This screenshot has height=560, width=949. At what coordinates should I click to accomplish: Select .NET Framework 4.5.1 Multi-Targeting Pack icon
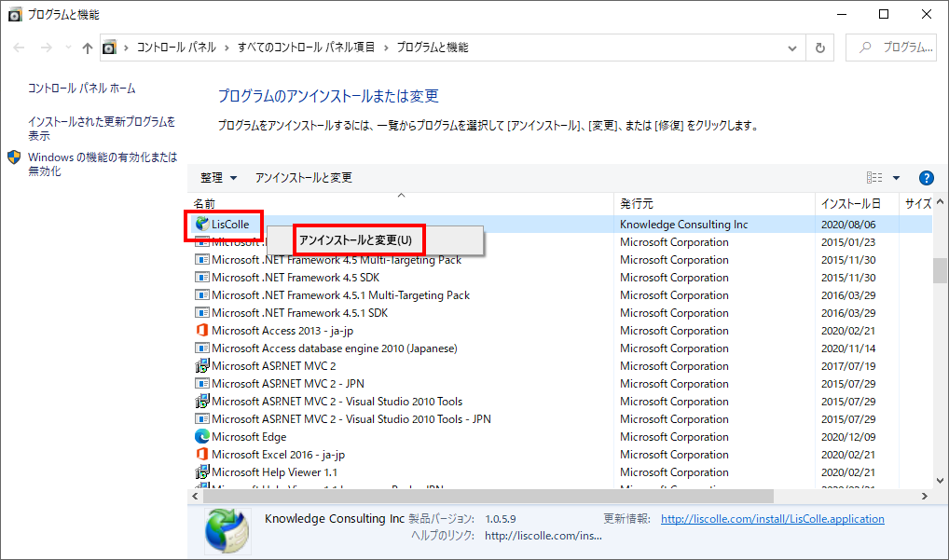[x=201, y=295]
